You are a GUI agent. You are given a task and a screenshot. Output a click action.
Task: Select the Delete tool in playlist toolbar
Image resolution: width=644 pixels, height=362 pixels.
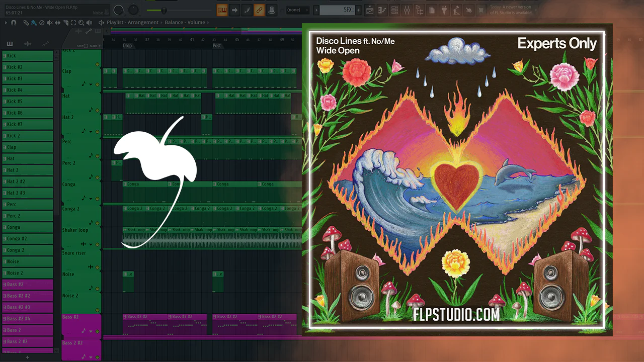[x=42, y=23]
